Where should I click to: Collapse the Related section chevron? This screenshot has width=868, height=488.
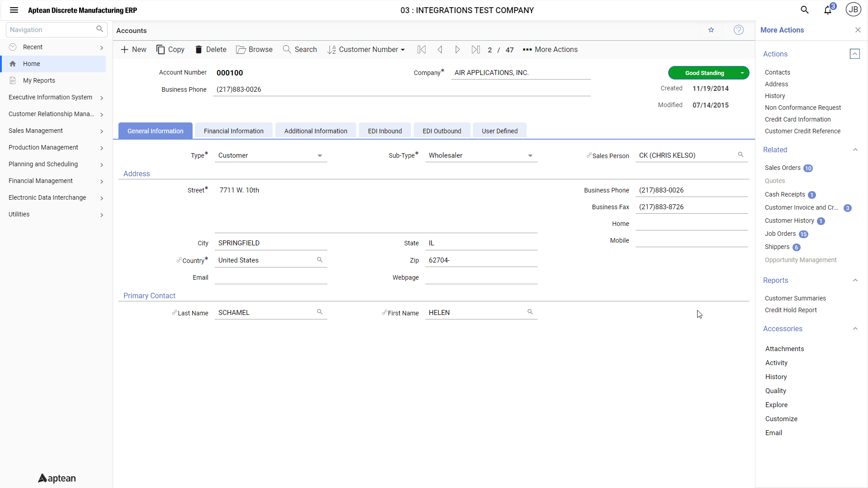[x=855, y=150]
